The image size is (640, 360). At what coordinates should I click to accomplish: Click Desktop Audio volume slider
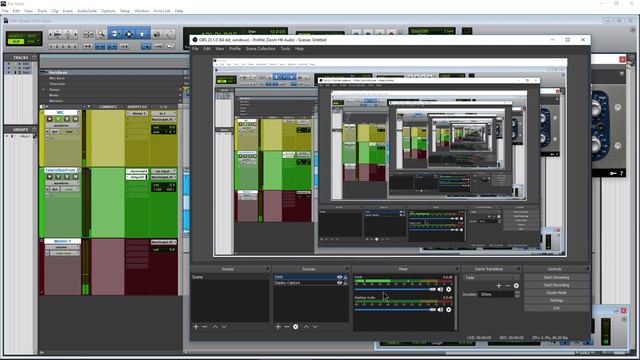395,310
